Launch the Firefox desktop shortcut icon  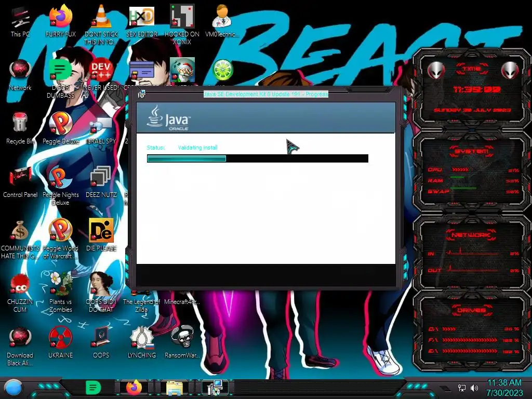click(60, 16)
